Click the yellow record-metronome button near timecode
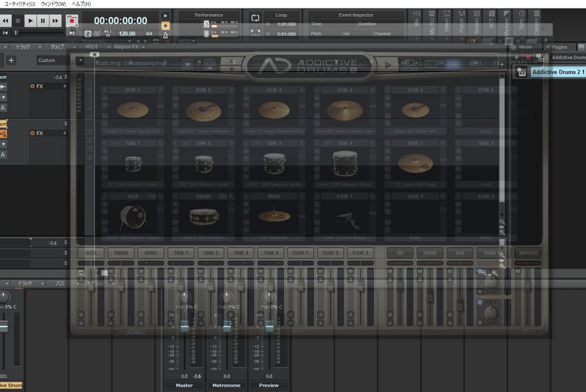 (165, 26)
